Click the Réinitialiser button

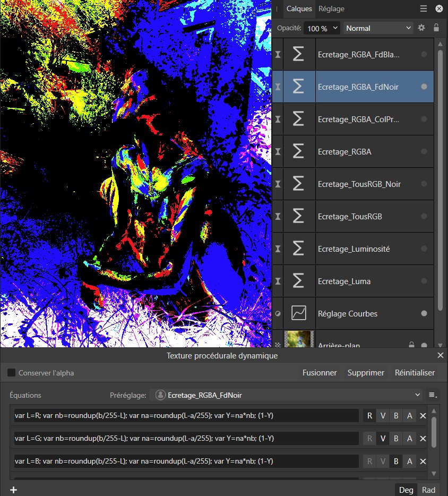(x=415, y=373)
